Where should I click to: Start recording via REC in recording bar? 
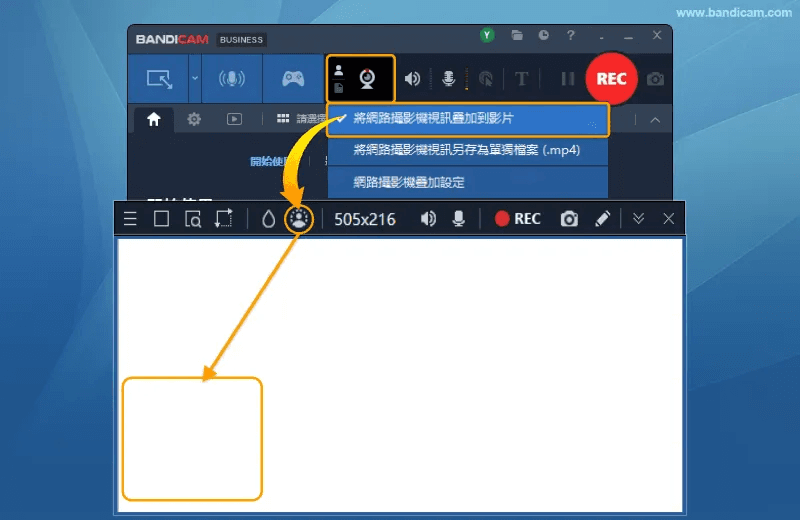tap(517, 219)
